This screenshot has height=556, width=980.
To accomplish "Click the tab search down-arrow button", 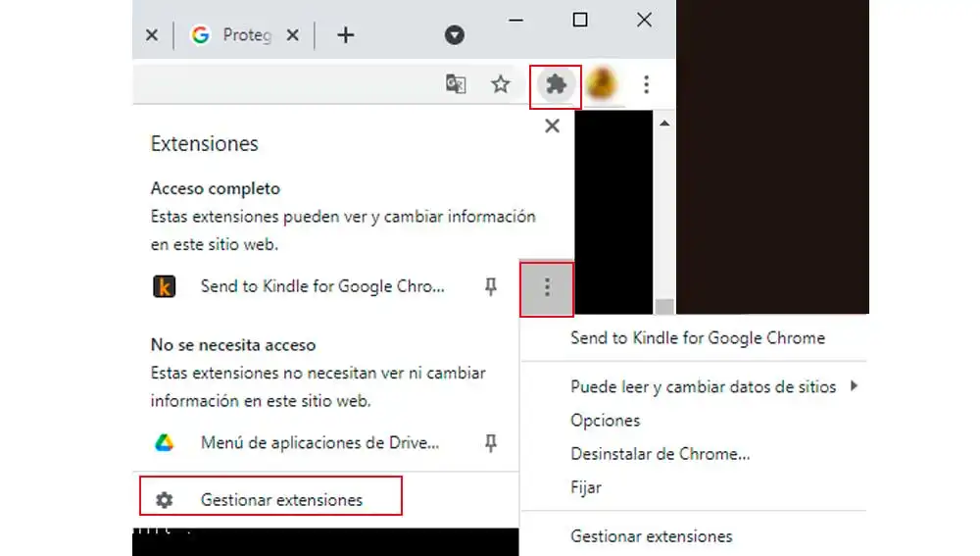I will pyautogui.click(x=455, y=35).
